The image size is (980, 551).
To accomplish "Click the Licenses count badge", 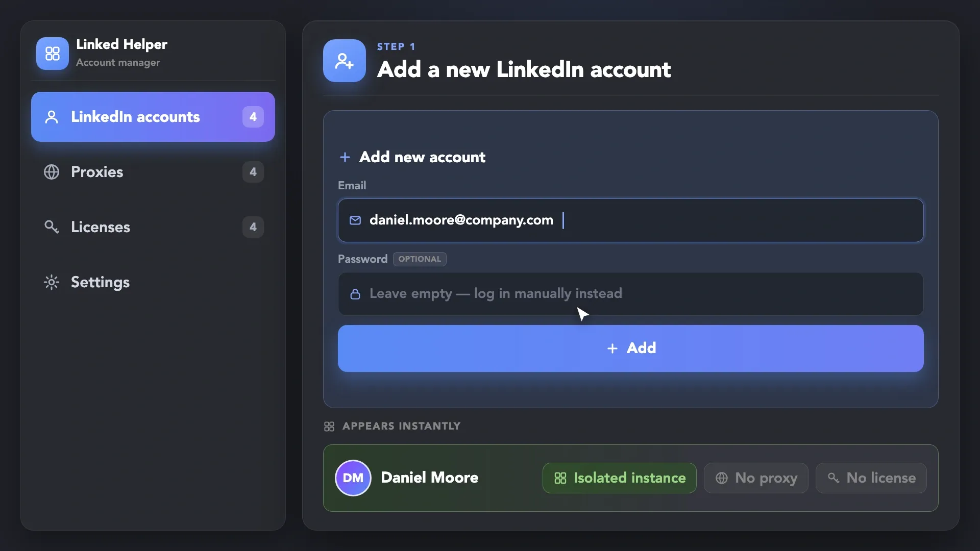I will 253,227.
